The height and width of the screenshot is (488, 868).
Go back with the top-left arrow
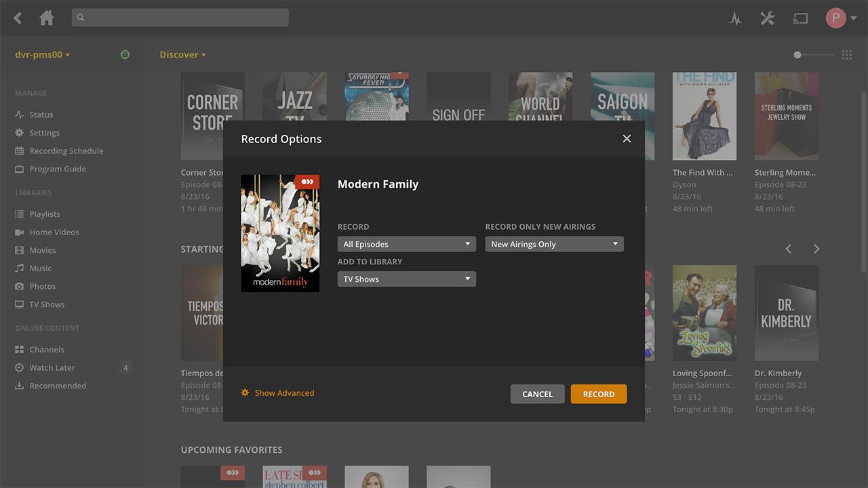point(18,18)
